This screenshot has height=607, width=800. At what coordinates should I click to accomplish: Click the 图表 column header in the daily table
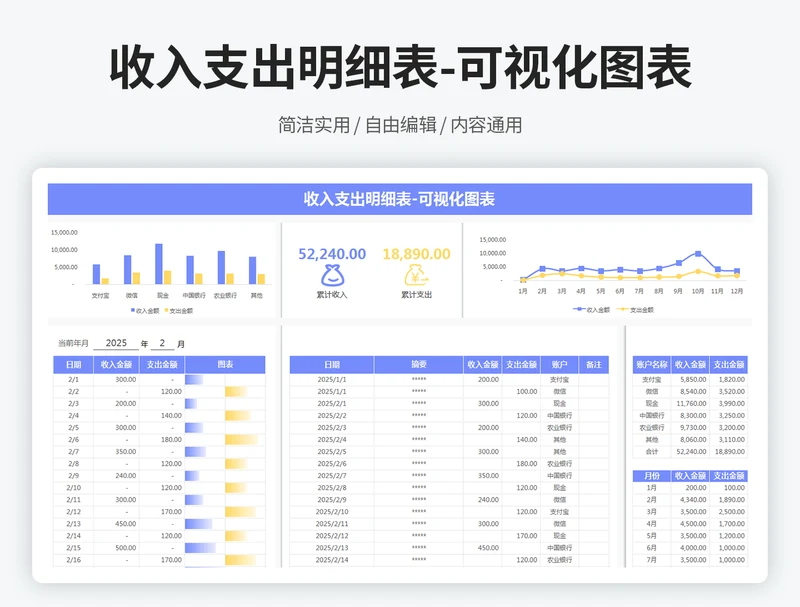(x=225, y=364)
